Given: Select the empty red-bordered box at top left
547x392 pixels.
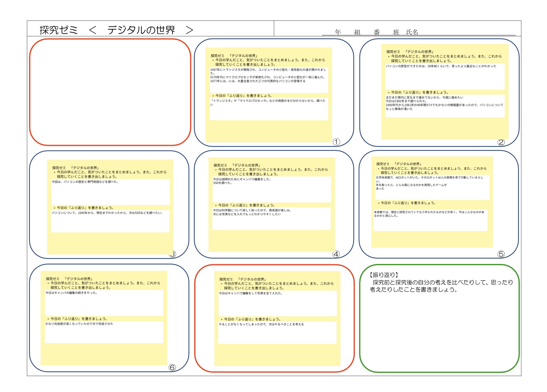Looking at the screenshot, I should point(110,92).
